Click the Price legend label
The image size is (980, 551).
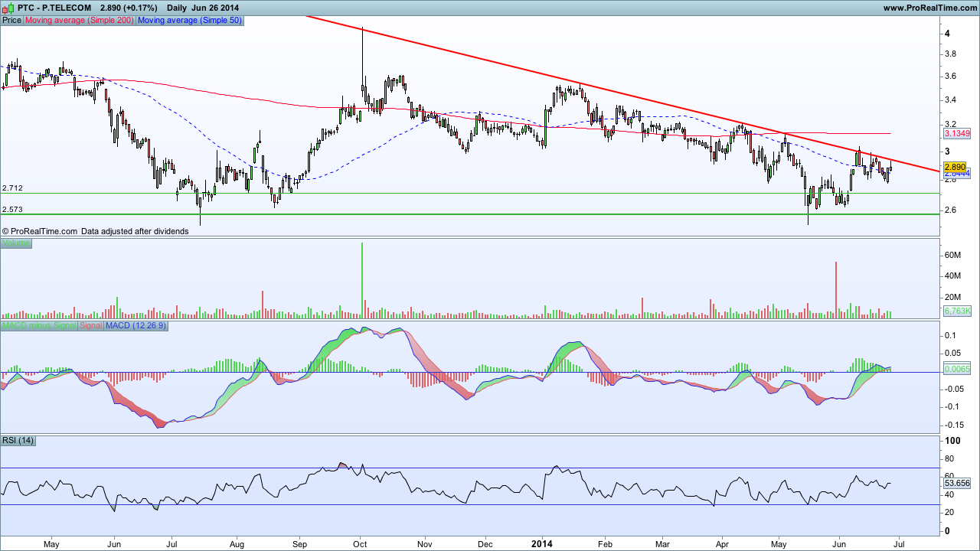click(x=12, y=20)
